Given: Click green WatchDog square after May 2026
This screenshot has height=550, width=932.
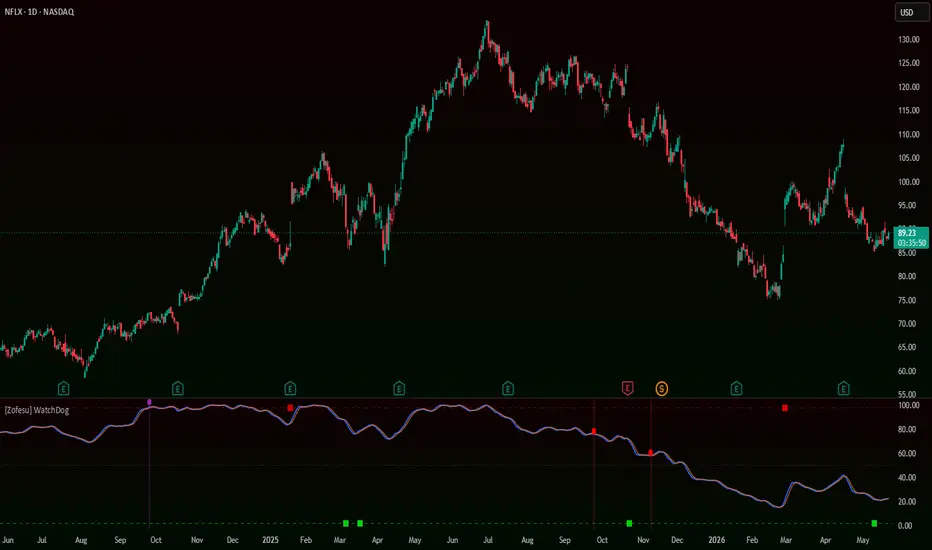Looking at the screenshot, I should [874, 523].
